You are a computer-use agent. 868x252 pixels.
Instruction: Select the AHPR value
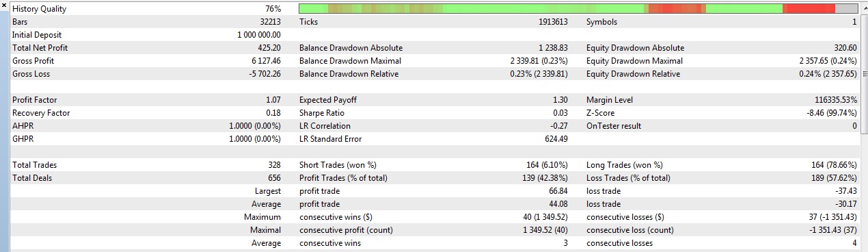256,126
